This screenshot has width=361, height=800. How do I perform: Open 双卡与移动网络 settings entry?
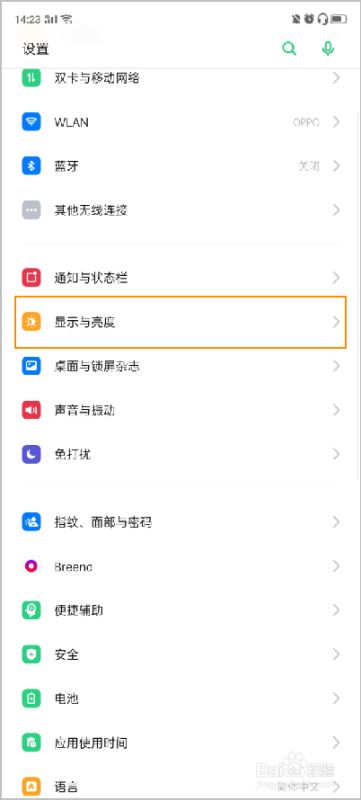[x=180, y=79]
